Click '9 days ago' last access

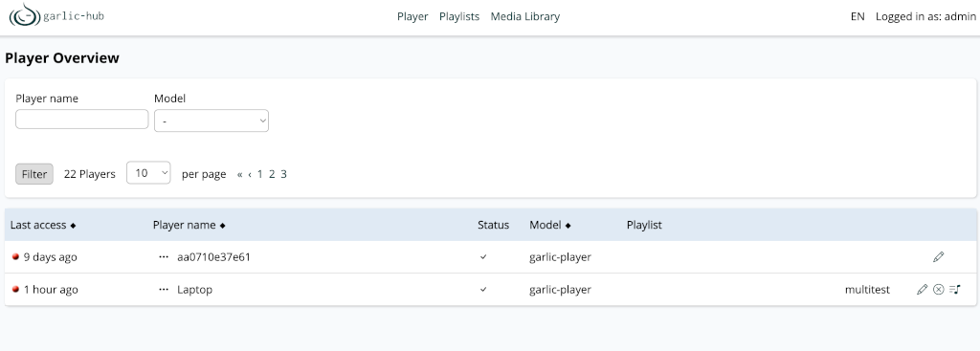51,257
